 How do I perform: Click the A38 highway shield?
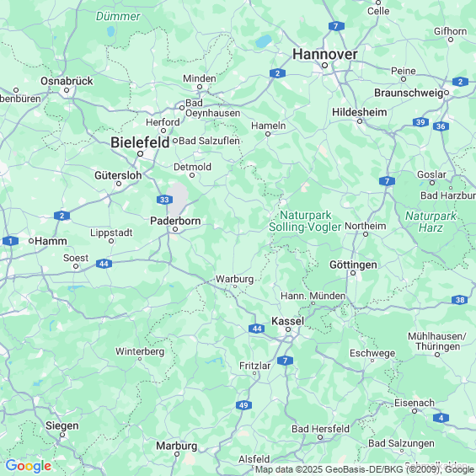coord(460,300)
